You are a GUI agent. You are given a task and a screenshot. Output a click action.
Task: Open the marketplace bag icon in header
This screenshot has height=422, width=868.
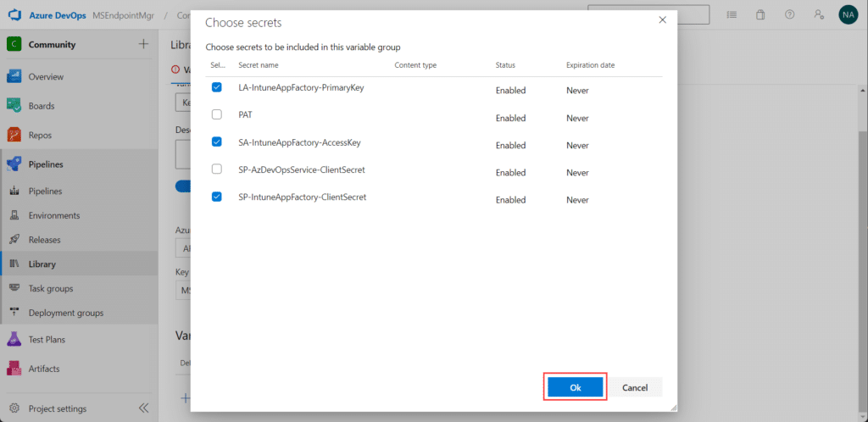(761, 15)
